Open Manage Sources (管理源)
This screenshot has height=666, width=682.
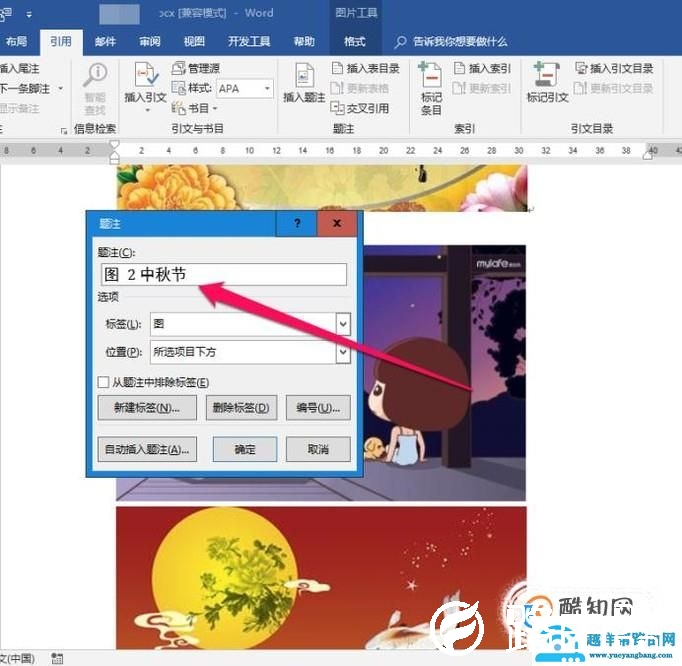coord(196,68)
